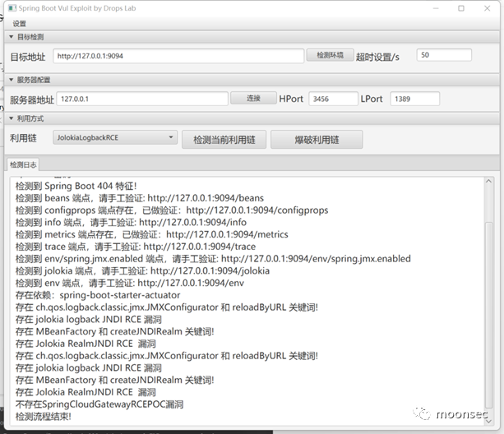Collapse the 利用方式 section
This screenshot has height=434, width=504.
[x=12, y=118]
